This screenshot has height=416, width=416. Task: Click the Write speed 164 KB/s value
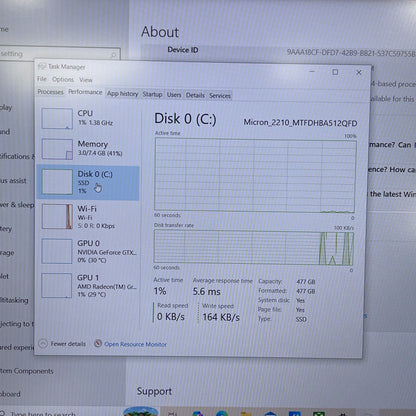pyautogui.click(x=221, y=317)
